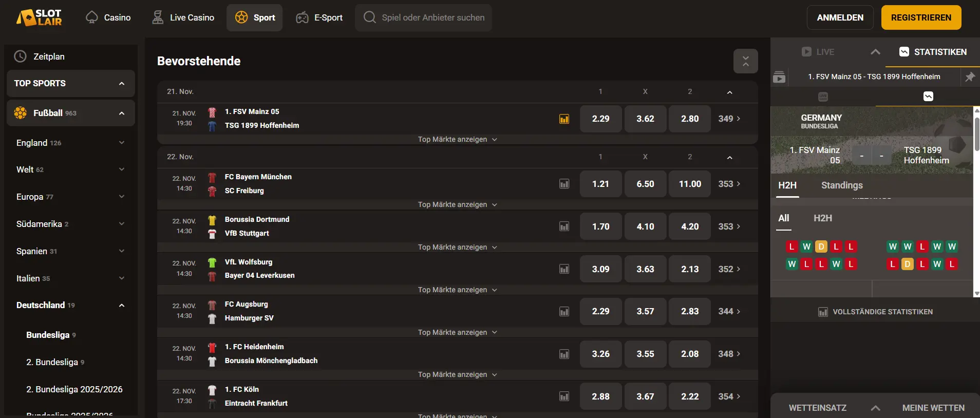Click the statistics panel scrollbar
980x418 pixels.
(x=977, y=135)
